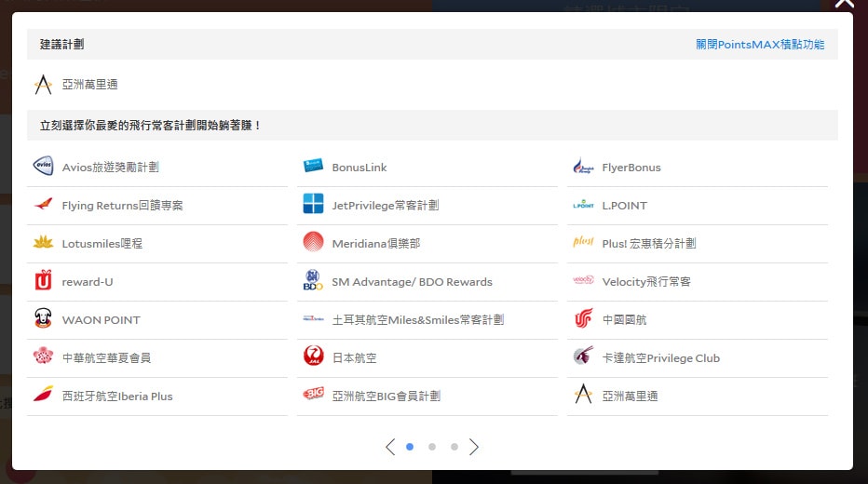Select SM Advantage/ BDO Rewards label
The image size is (868, 484).
tap(413, 281)
